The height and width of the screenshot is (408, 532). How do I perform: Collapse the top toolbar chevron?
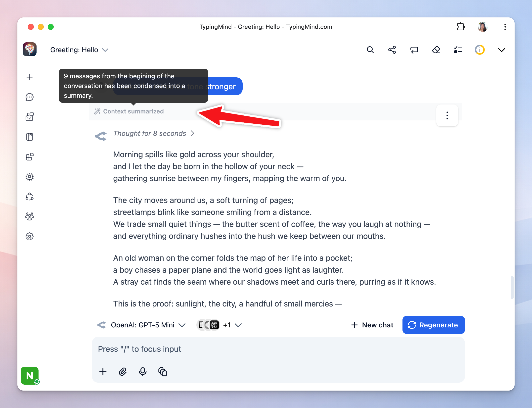click(501, 50)
